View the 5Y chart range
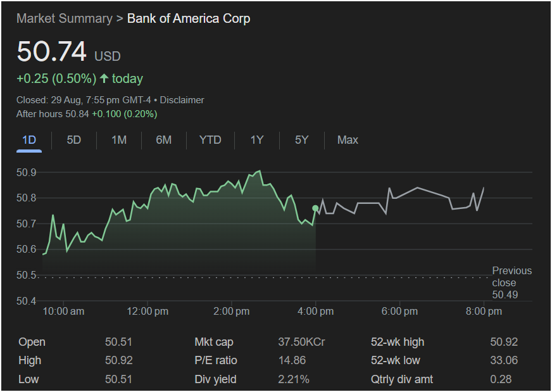552x392 pixels. coord(302,140)
